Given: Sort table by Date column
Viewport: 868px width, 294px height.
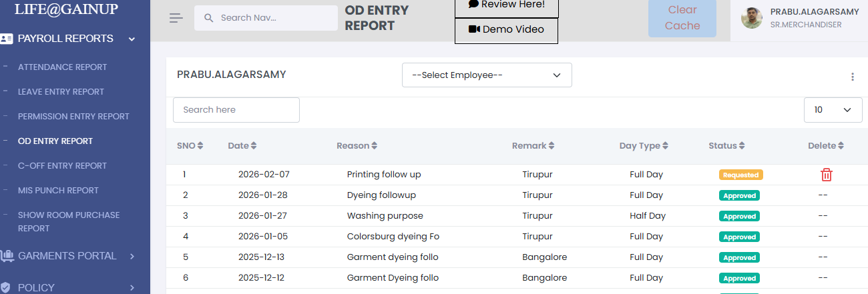Looking at the screenshot, I should pos(253,146).
